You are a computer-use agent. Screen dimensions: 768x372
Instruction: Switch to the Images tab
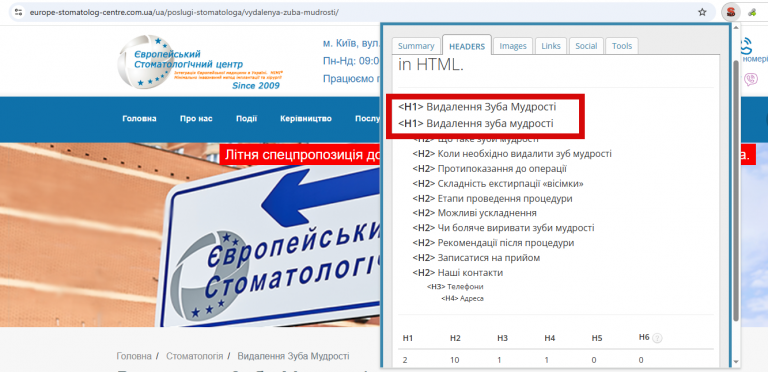point(513,46)
